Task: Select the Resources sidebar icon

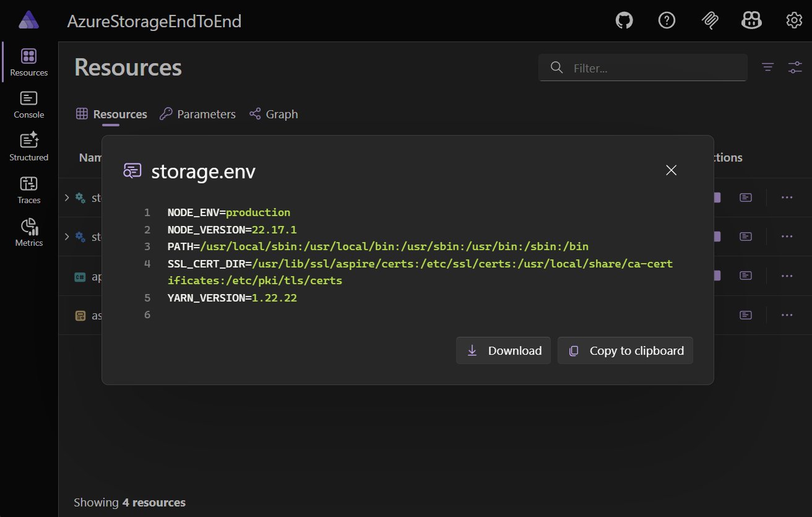Action: point(28,61)
